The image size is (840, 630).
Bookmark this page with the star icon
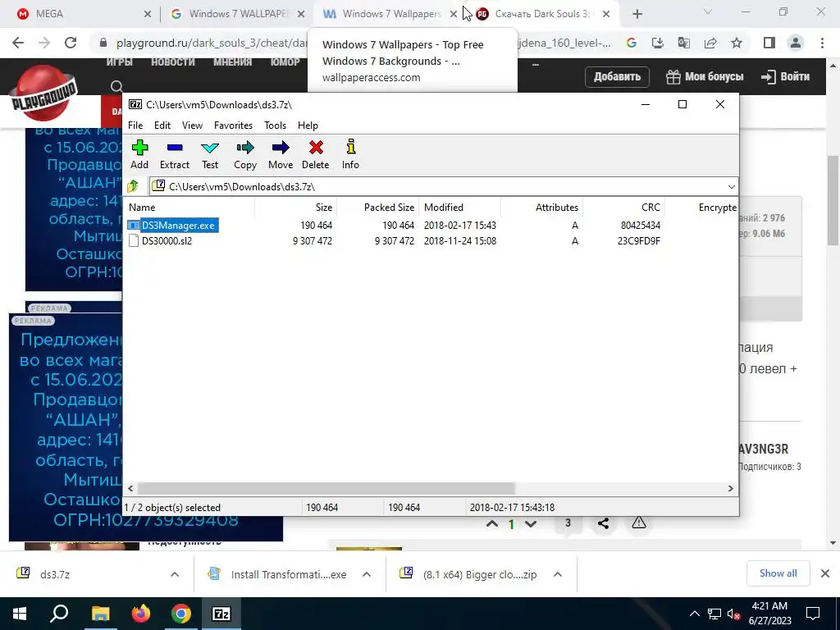[737, 43]
